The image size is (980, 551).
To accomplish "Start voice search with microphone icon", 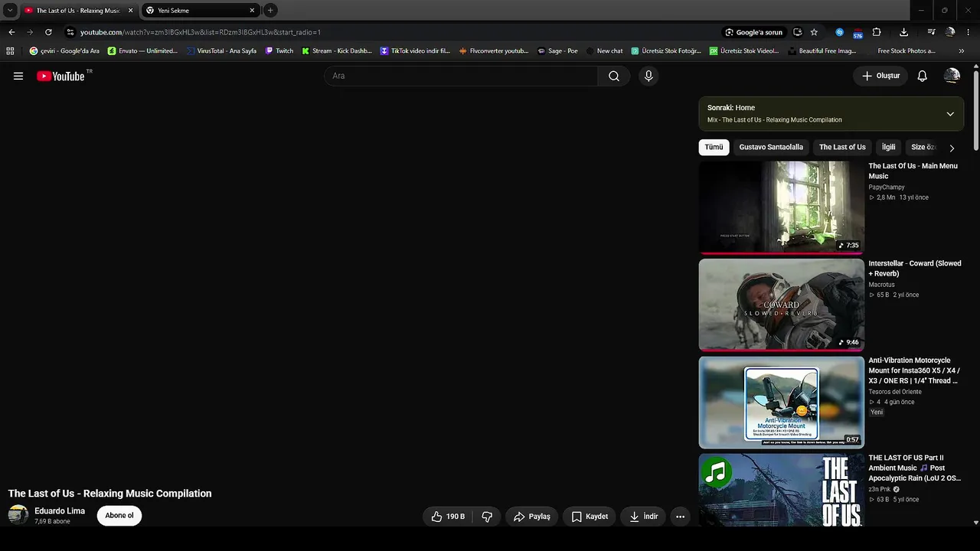I will pyautogui.click(x=648, y=76).
